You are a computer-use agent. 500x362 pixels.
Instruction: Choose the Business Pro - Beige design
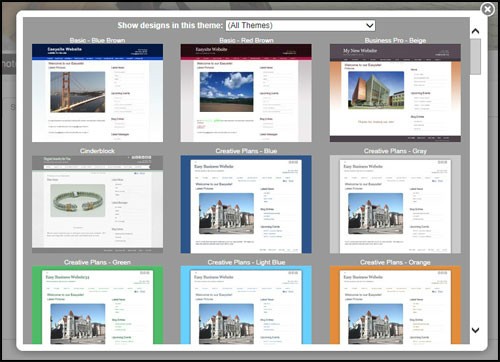point(395,93)
